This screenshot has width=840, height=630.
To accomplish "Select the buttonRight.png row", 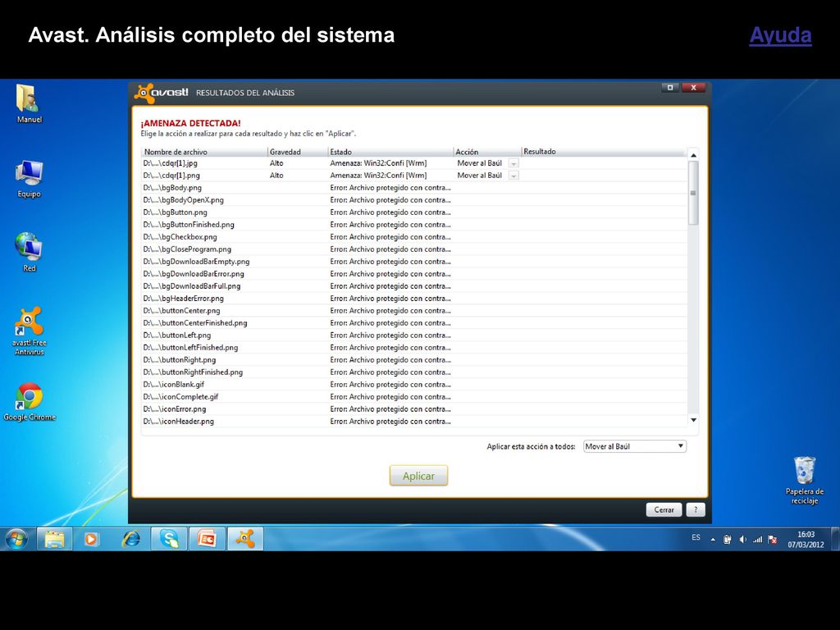I will (414, 361).
